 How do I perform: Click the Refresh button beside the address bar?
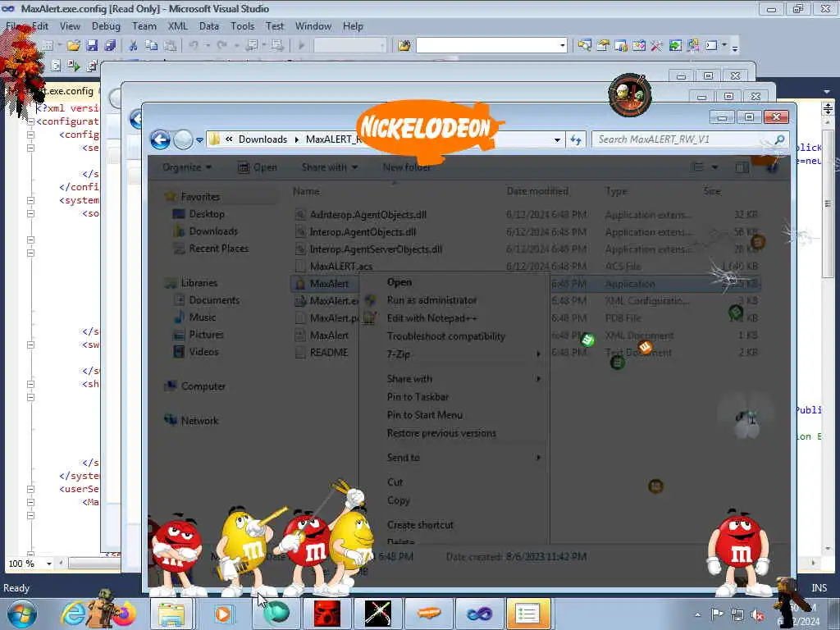576,139
